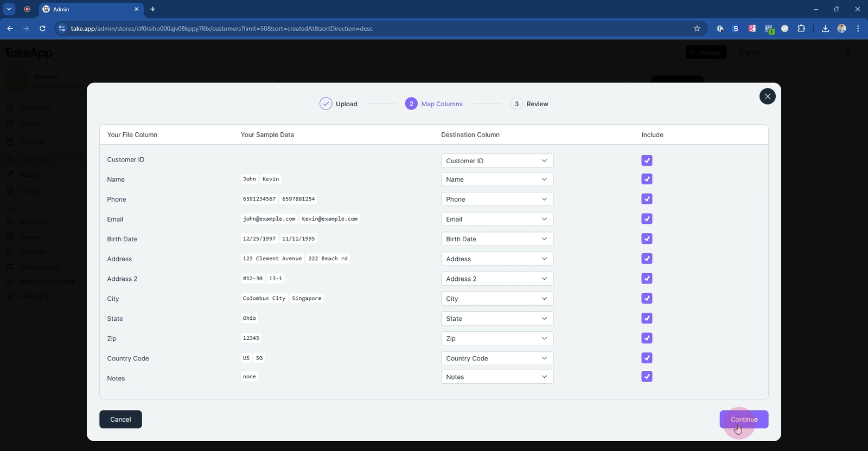Image resolution: width=868 pixels, height=451 pixels.
Task: Click sample value Colombus City
Action: tap(264, 298)
